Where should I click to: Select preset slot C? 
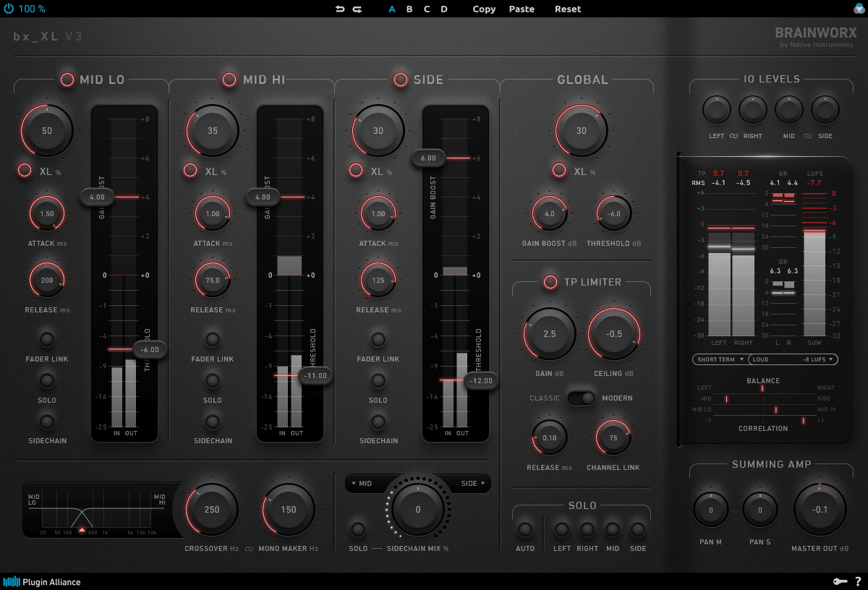(427, 9)
